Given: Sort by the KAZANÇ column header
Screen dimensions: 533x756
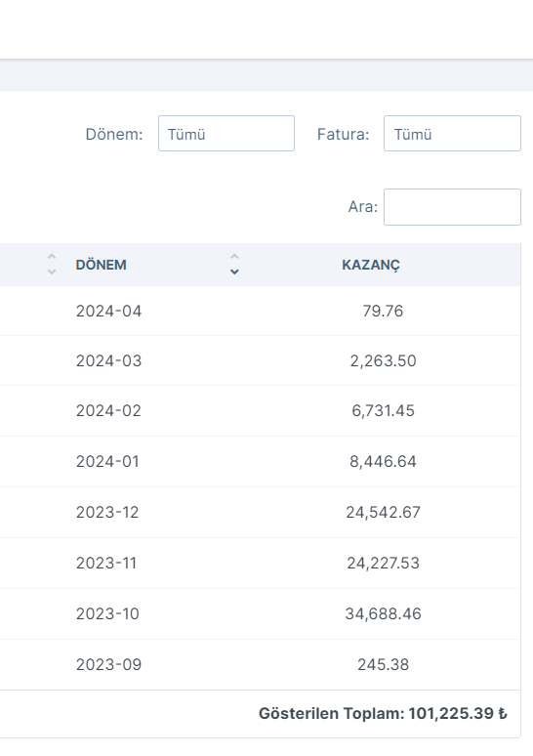Looking at the screenshot, I should pos(371,265).
